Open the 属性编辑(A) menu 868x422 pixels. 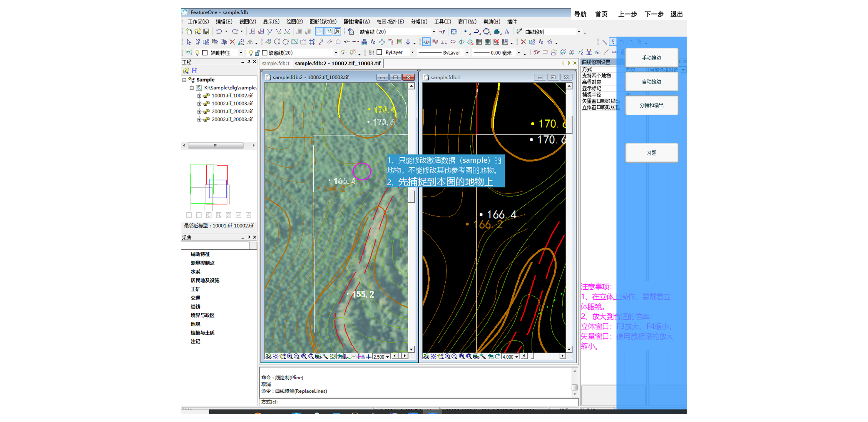click(357, 21)
